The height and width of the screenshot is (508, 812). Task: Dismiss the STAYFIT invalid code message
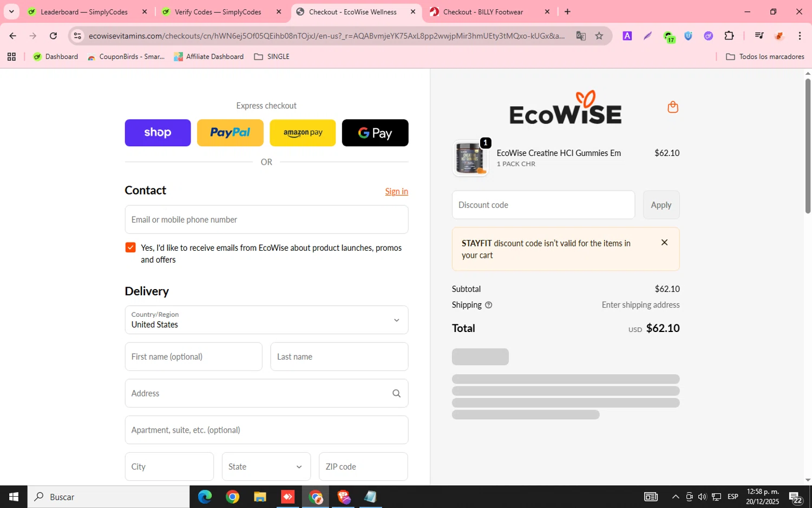(x=664, y=243)
